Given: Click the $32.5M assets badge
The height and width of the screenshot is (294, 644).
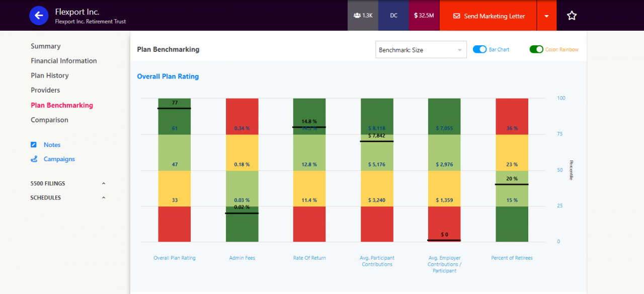Looking at the screenshot, I should [x=424, y=16].
